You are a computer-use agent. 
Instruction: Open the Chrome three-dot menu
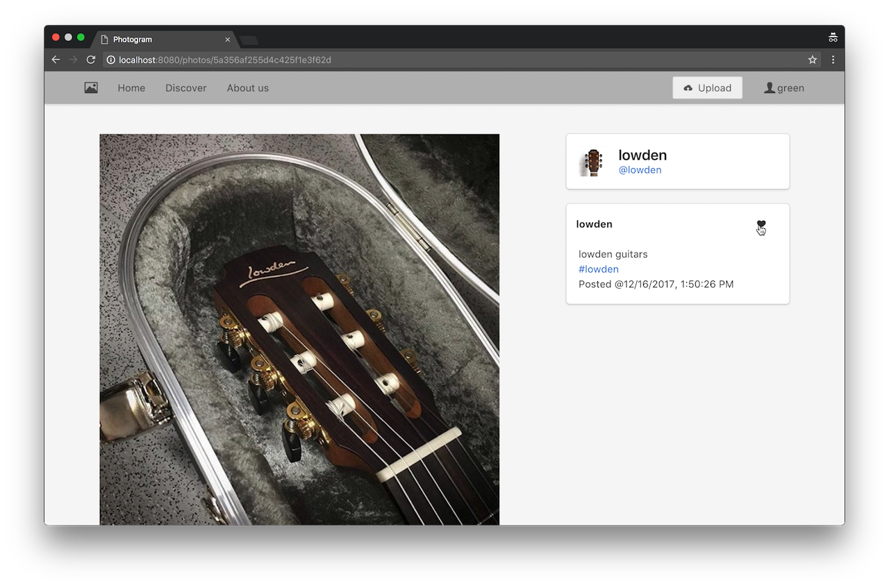833,60
